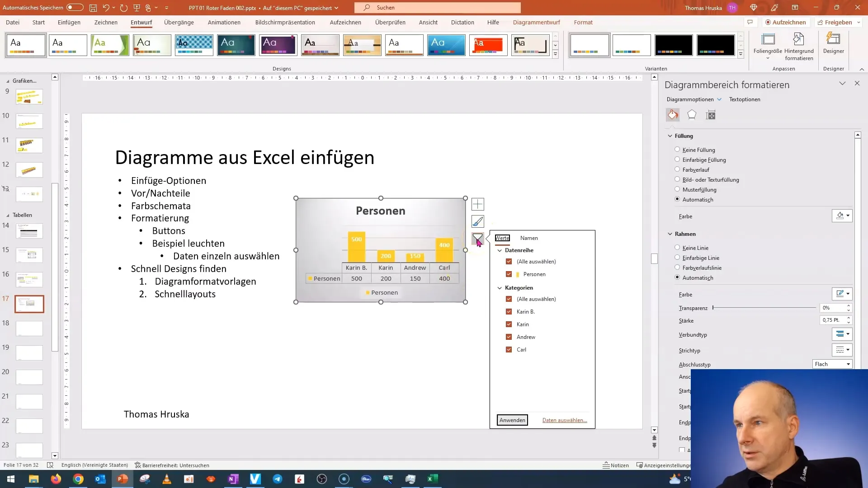Expand the Datenreihen section in filter panel
The image size is (868, 488).
click(500, 250)
